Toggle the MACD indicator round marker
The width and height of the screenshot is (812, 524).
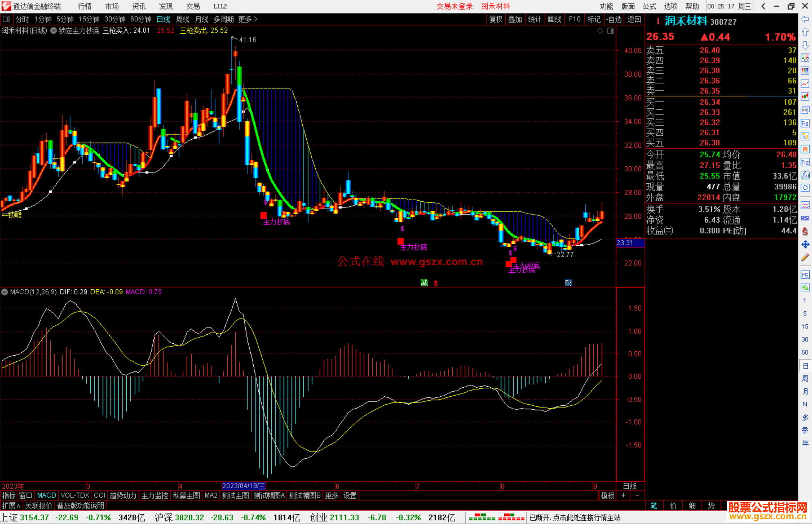(x=5, y=292)
